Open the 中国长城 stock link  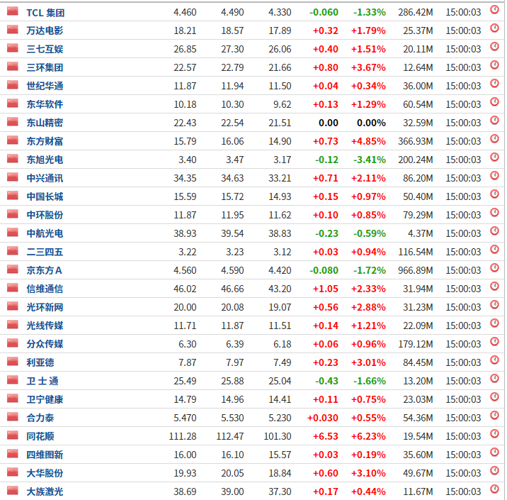pos(45,197)
